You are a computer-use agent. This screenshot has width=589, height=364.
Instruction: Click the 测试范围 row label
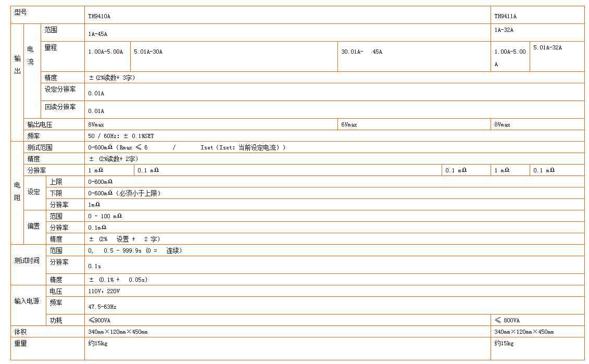pyautogui.click(x=40, y=147)
